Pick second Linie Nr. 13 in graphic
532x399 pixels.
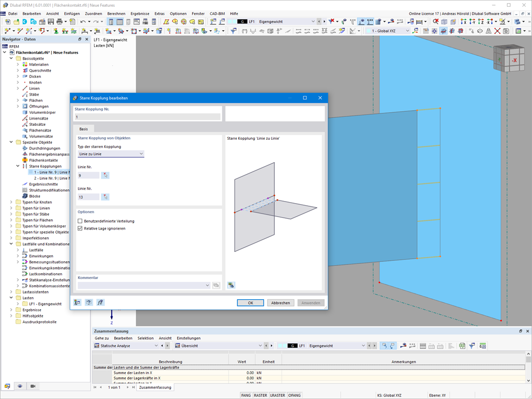pos(105,197)
